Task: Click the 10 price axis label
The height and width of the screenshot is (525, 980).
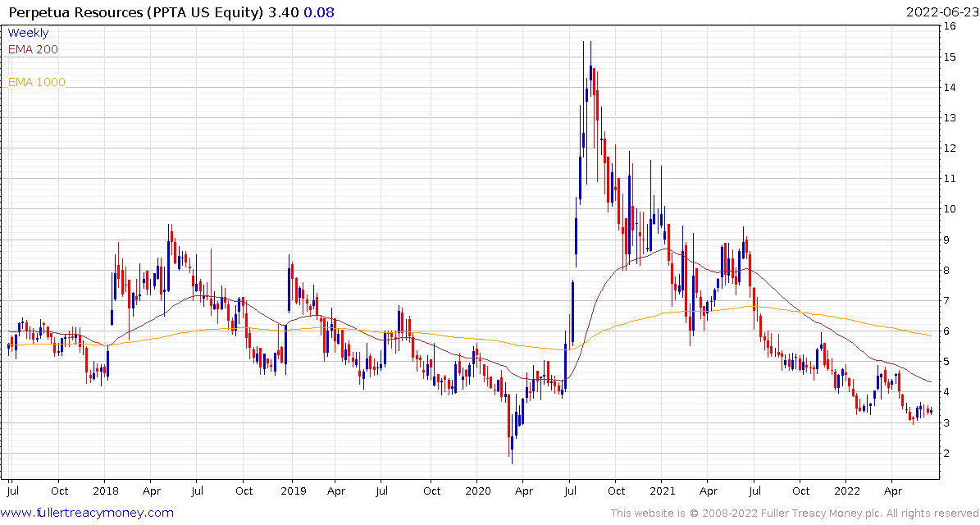Action: pos(950,209)
